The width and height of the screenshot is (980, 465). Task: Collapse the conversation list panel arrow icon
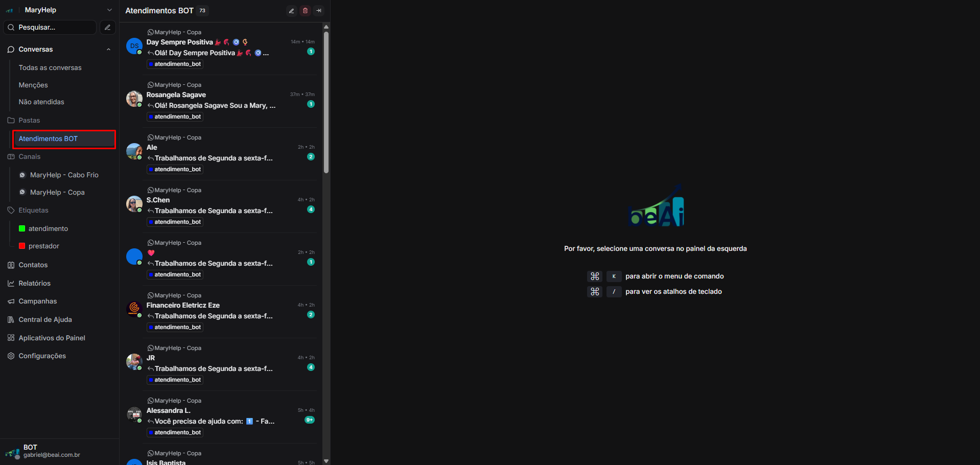(x=319, y=11)
